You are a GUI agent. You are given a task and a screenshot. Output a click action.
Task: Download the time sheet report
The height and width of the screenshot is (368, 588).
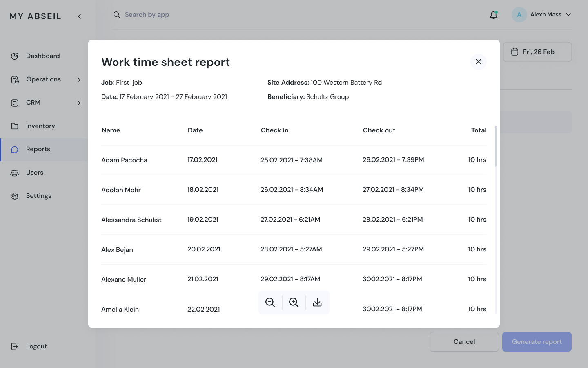(x=317, y=303)
